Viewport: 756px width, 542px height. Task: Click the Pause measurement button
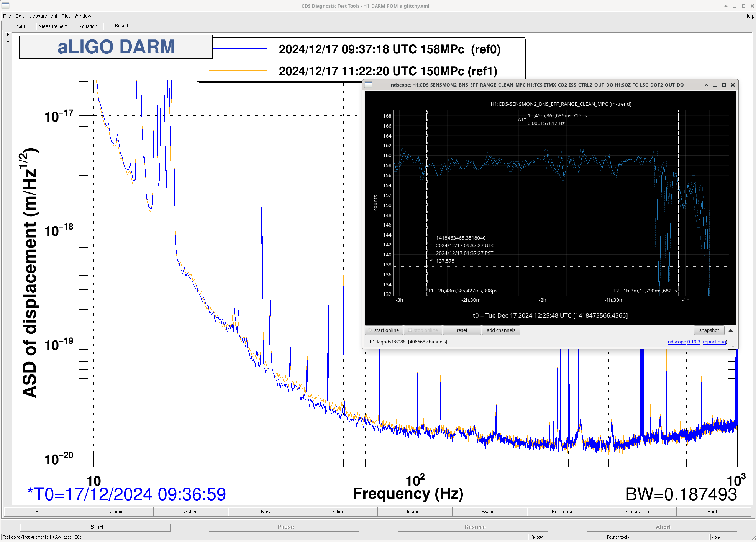tap(284, 527)
